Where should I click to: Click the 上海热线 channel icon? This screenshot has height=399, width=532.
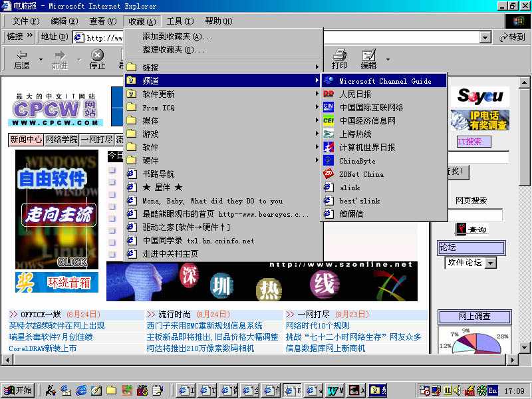click(329, 134)
